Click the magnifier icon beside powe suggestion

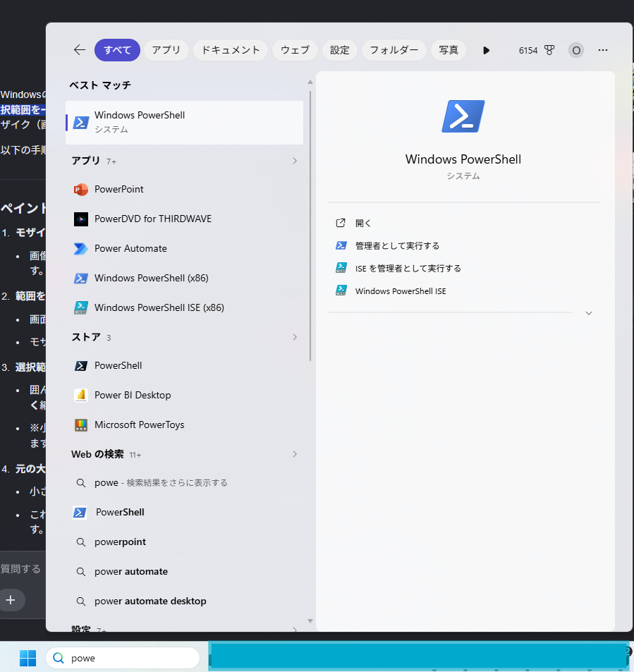tap(80, 483)
